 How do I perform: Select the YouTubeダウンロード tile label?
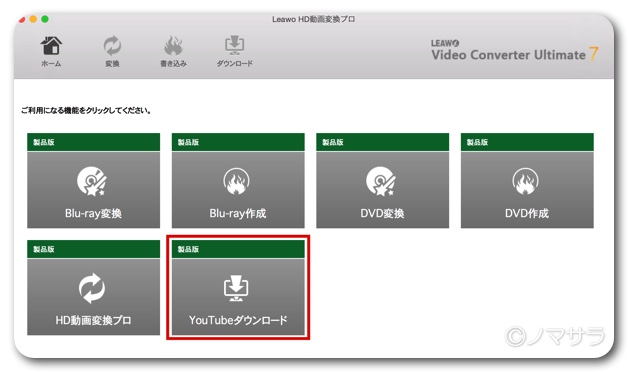238,320
